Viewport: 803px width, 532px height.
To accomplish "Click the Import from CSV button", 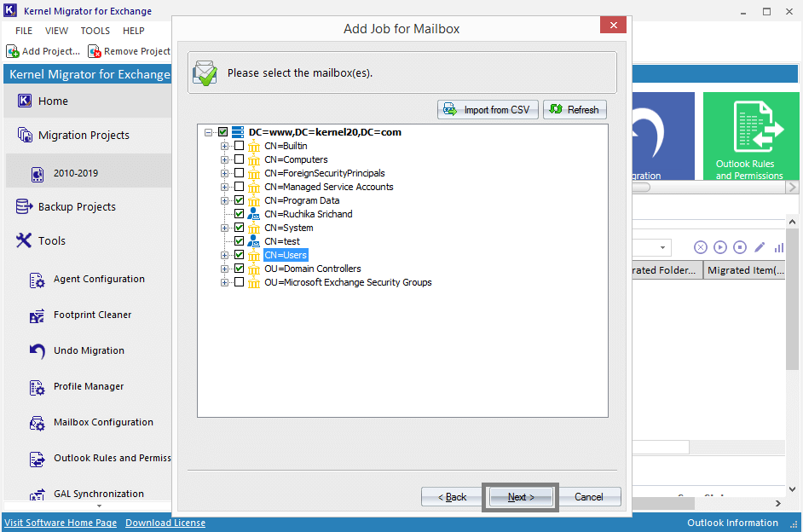I will [488, 110].
